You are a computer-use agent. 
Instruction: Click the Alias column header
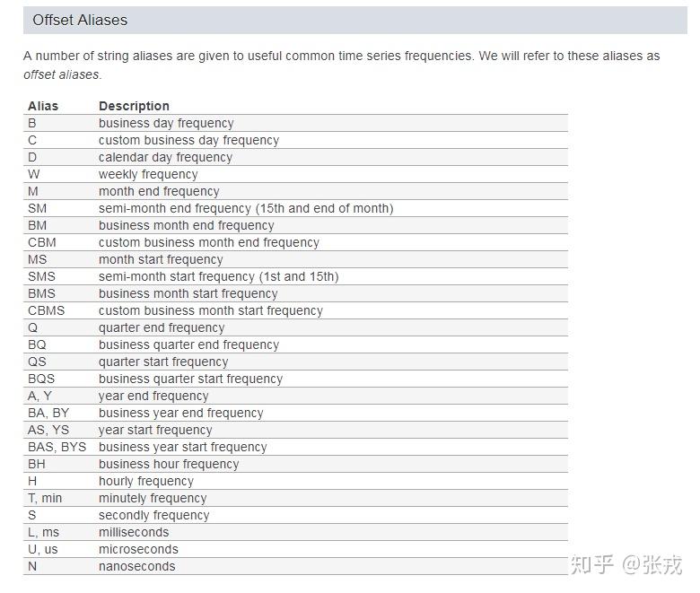[43, 106]
